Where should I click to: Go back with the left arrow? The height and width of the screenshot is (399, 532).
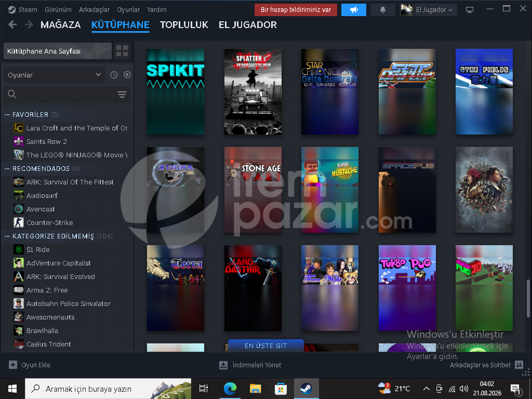pyautogui.click(x=12, y=24)
